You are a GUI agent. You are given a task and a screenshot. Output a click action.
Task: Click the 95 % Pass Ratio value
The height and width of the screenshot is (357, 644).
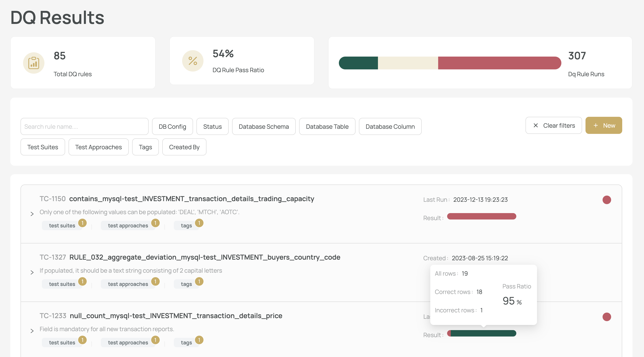pos(512,301)
